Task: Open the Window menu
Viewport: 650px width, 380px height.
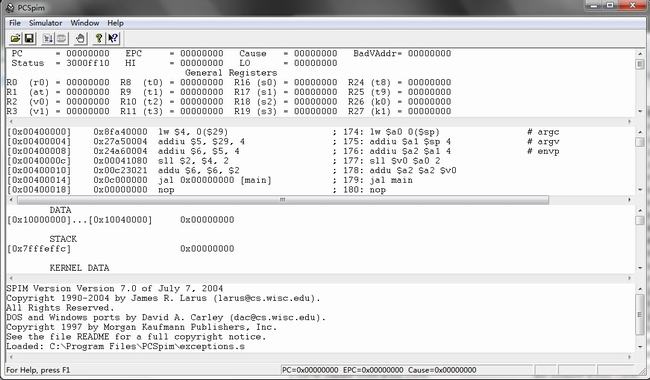Action: (x=85, y=23)
